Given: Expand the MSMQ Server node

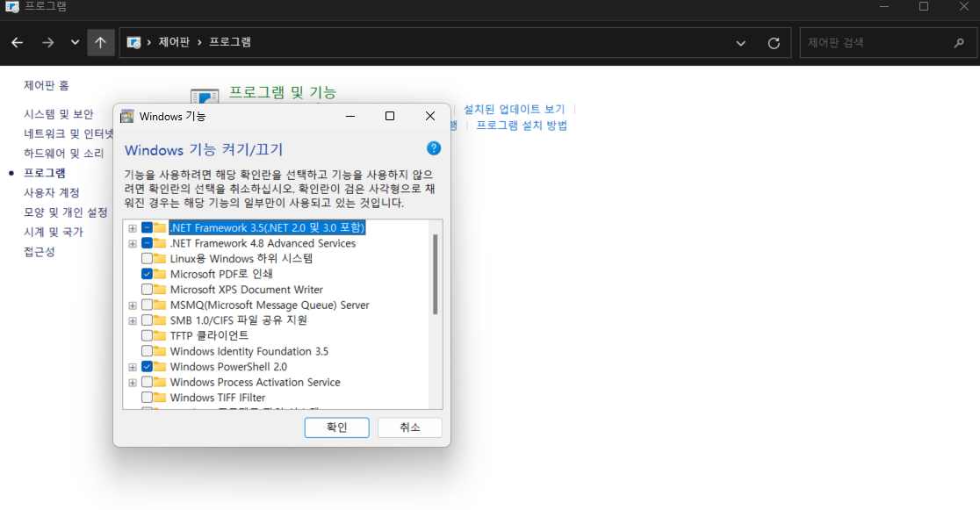Looking at the screenshot, I should pyautogui.click(x=133, y=305).
